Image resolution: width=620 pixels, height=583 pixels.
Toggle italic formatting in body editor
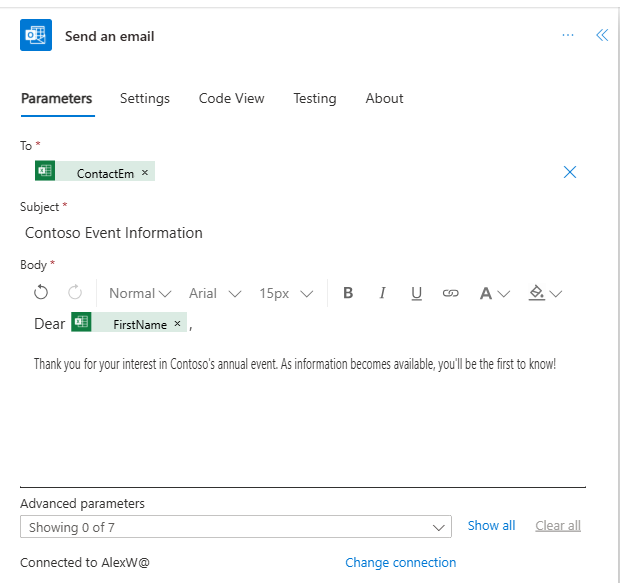click(x=382, y=293)
